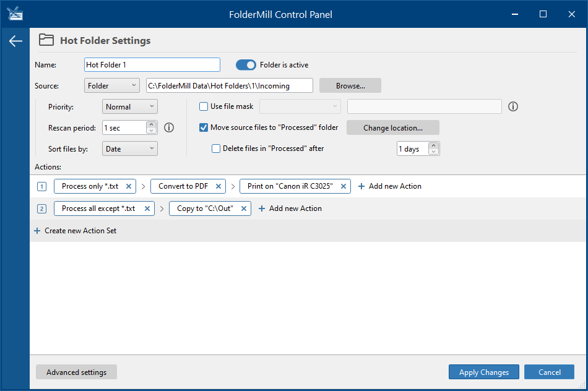588x391 pixels.
Task: Toggle the "Folder is active" switch
Action: tap(246, 65)
